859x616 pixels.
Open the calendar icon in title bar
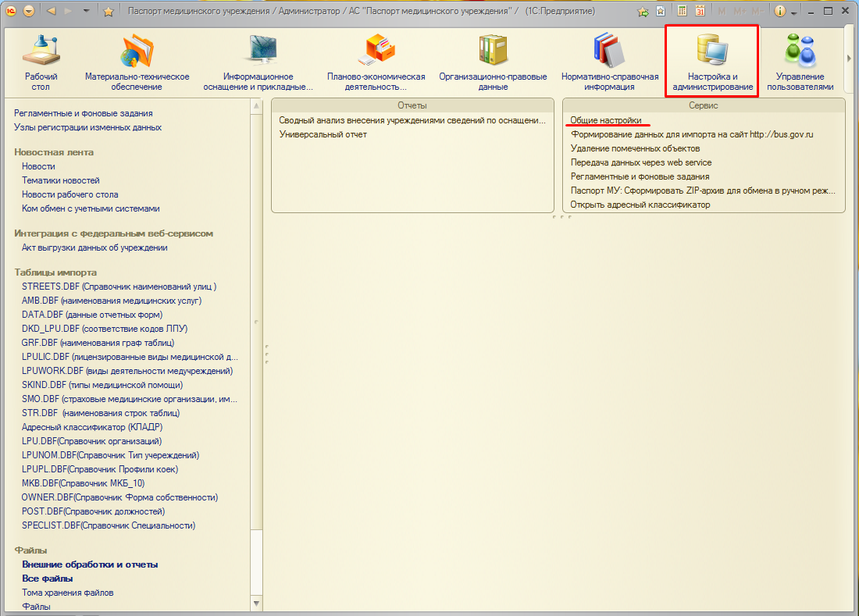[x=700, y=11]
